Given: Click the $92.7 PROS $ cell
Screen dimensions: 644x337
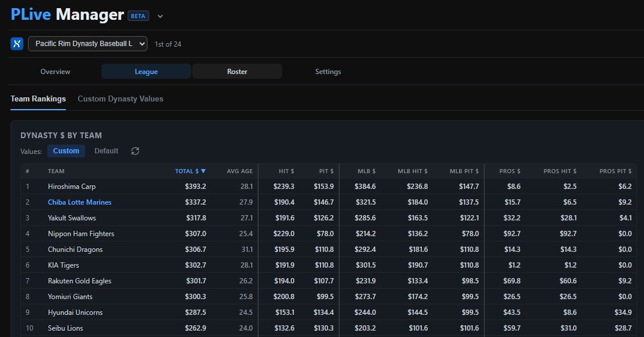Looking at the screenshot, I should pyautogui.click(x=512, y=233).
